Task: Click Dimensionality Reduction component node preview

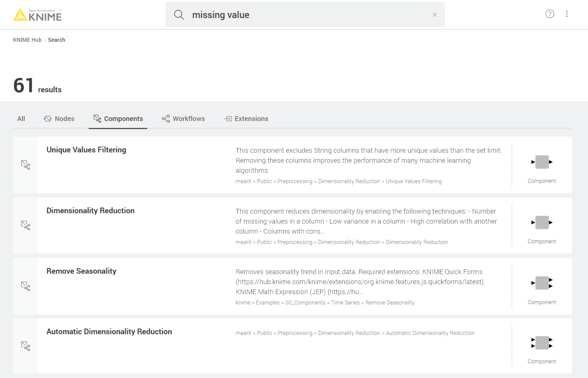Action: tap(542, 222)
